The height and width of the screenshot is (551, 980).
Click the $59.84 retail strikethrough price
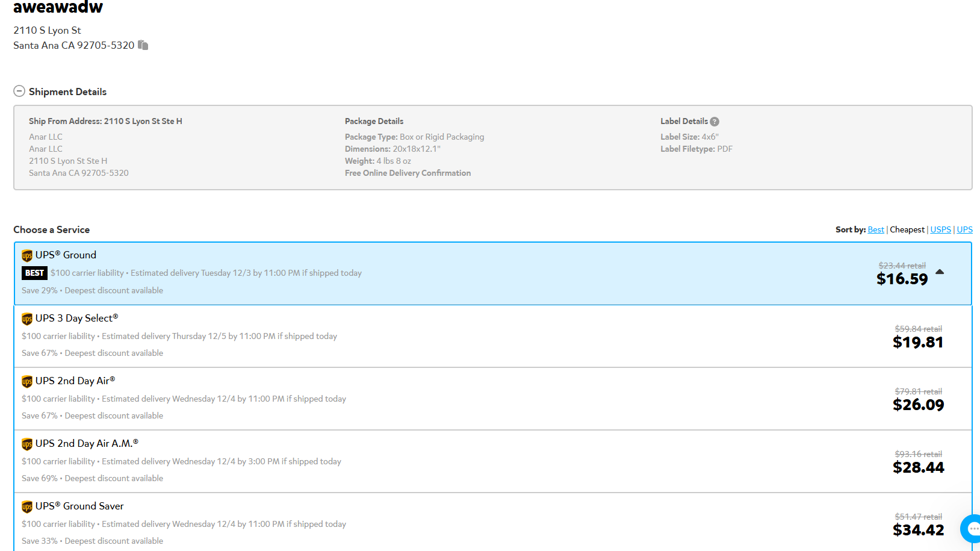(x=918, y=329)
